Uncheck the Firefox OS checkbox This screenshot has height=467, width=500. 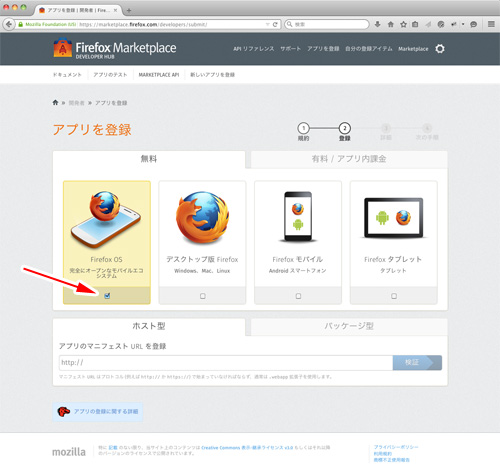click(107, 296)
